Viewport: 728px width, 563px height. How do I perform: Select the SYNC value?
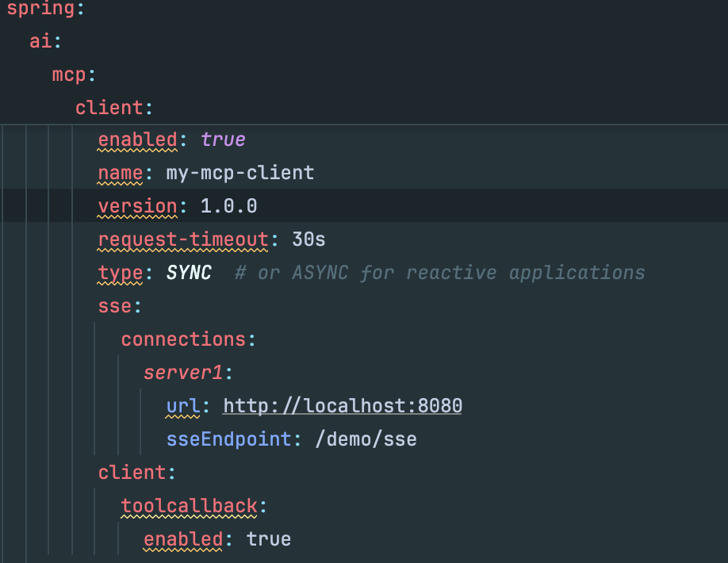click(x=190, y=273)
